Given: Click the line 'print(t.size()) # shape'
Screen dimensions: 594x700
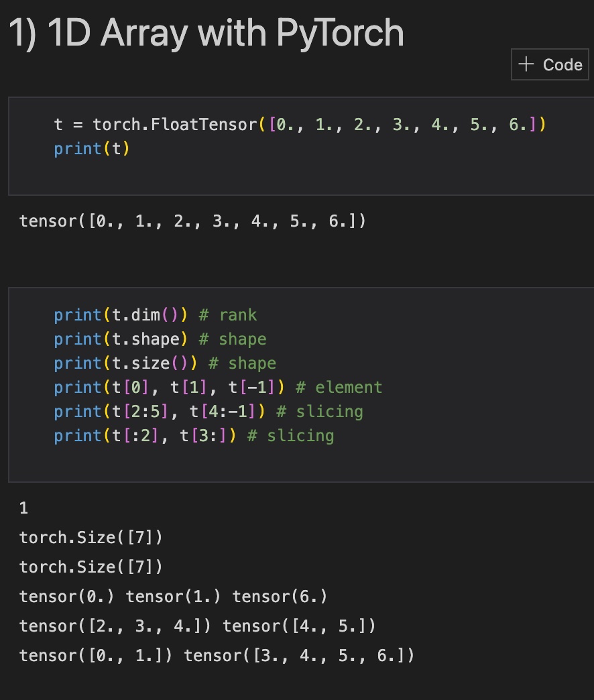Looking at the screenshot, I should tap(165, 363).
